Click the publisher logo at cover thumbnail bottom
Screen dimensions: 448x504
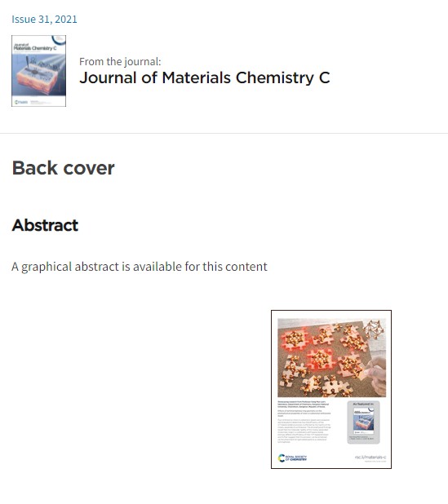pos(21,102)
